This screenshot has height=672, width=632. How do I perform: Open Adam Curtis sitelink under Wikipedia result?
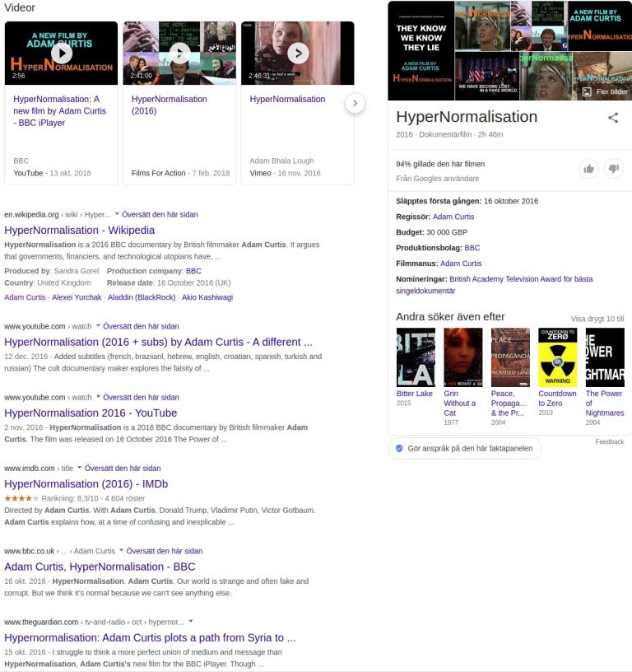click(25, 297)
